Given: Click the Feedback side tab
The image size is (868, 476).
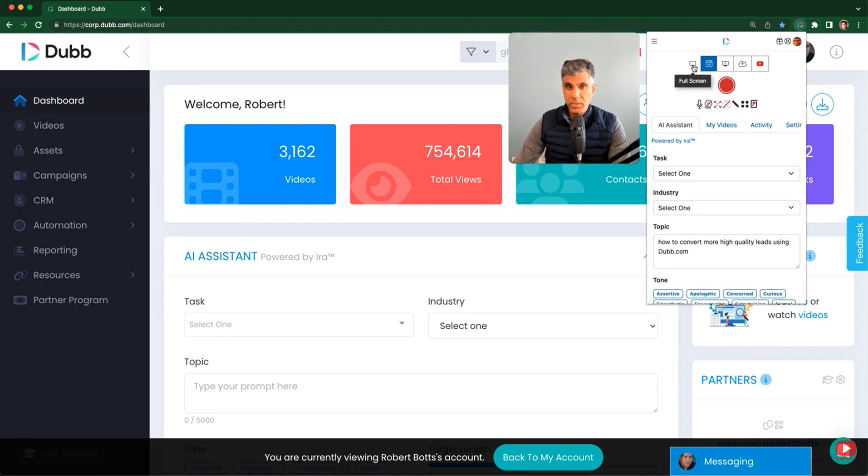Looking at the screenshot, I should (858, 243).
